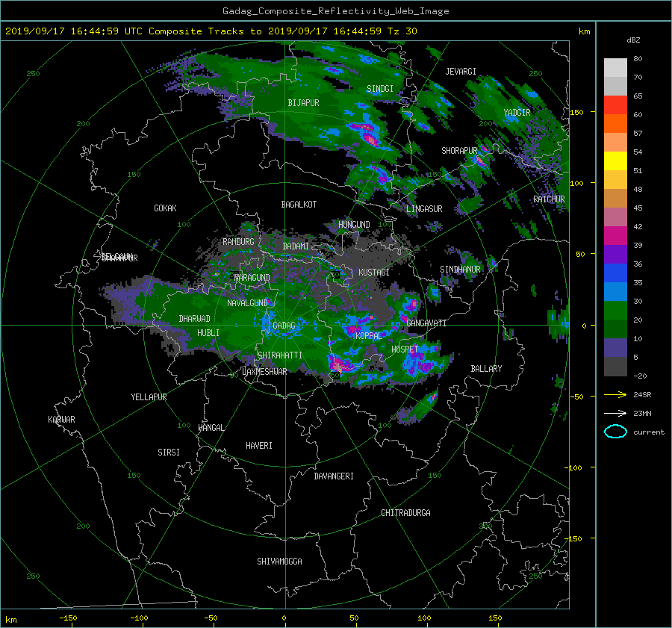The image size is (672, 628).
Task: Click the KOPPAL city label
Action: pyautogui.click(x=369, y=336)
